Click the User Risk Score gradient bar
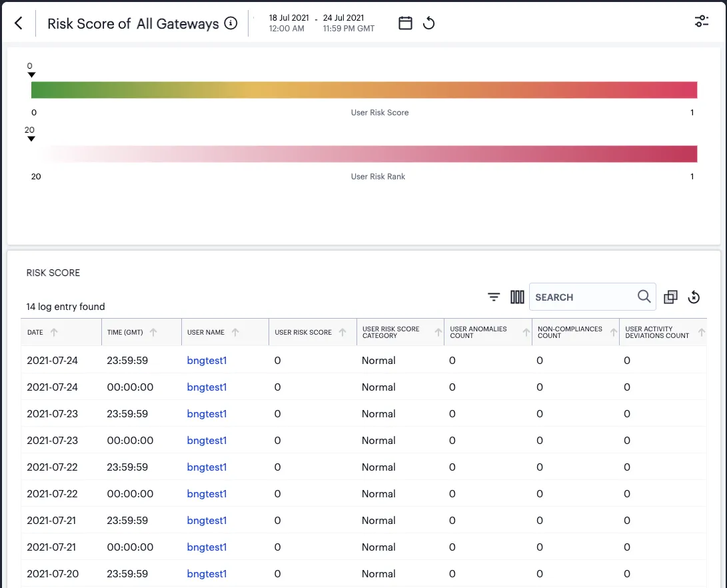The height and width of the screenshot is (588, 727). tap(364, 90)
